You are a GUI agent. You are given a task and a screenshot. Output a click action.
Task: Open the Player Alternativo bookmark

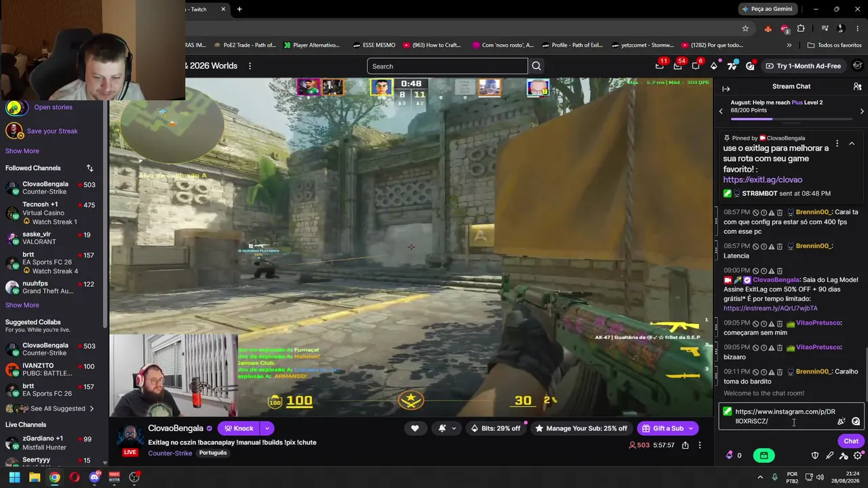(312, 45)
